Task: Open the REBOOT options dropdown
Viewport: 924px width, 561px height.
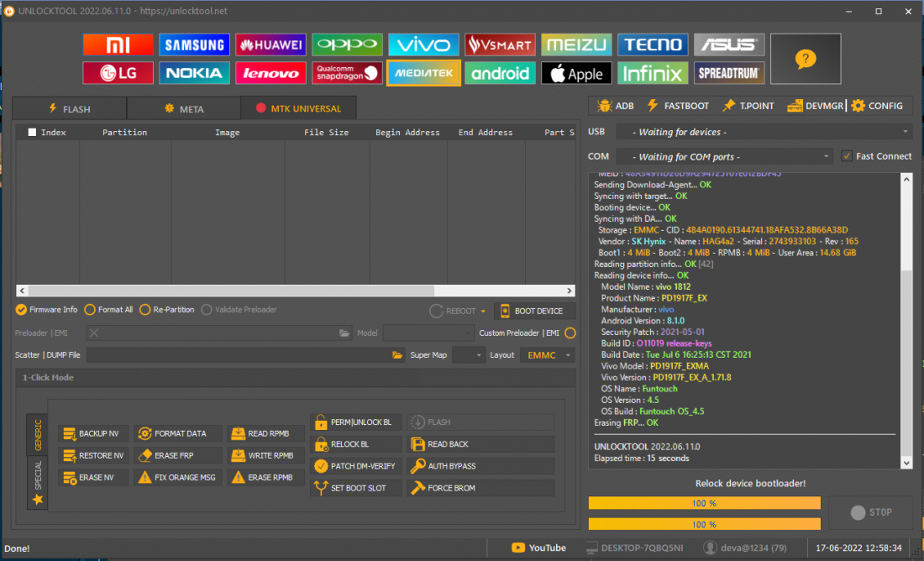Action: 483,311
